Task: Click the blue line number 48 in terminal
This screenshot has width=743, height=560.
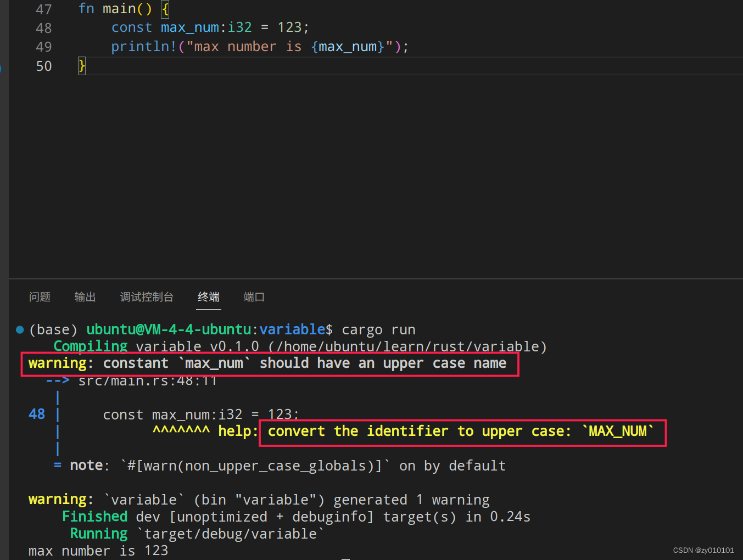Action: 37,414
